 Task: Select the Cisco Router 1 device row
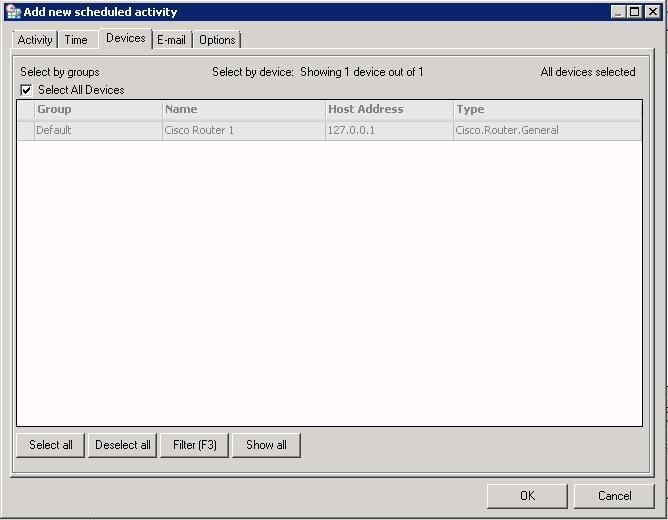pyautogui.click(x=199, y=130)
